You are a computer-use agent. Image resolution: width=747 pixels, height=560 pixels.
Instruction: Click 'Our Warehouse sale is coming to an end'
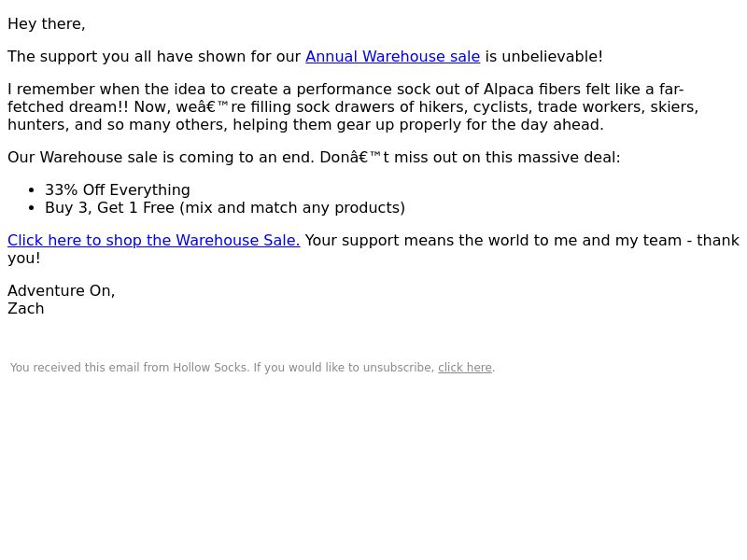click(161, 158)
